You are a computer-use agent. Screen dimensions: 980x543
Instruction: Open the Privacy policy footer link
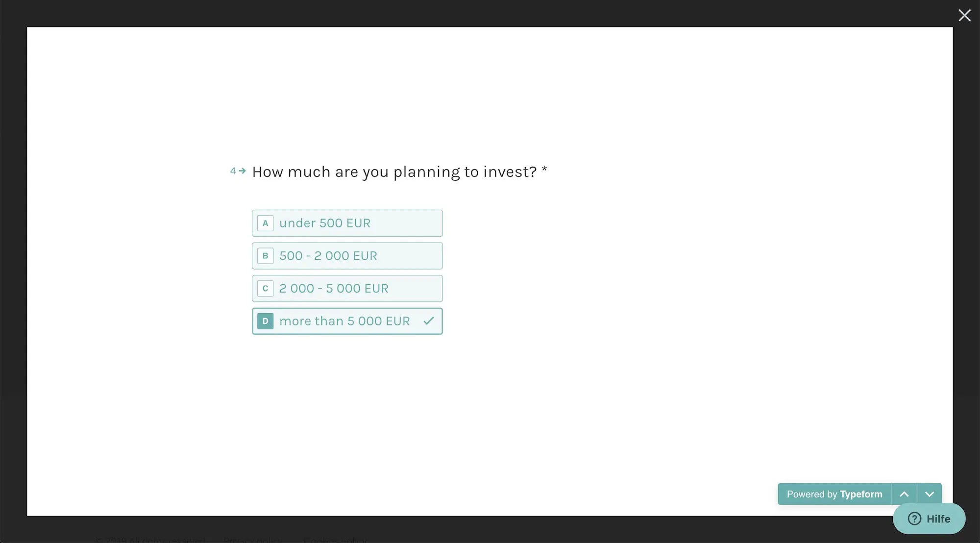pyautogui.click(x=253, y=540)
